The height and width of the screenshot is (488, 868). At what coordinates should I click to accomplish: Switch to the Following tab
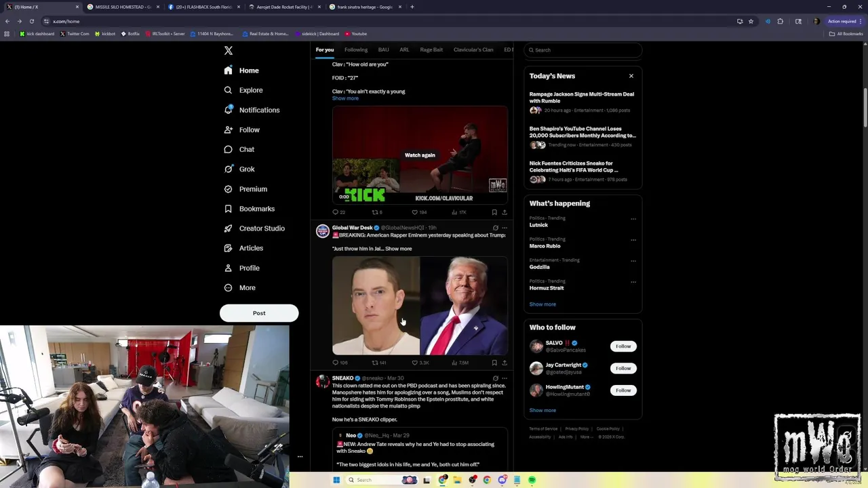[356, 49]
